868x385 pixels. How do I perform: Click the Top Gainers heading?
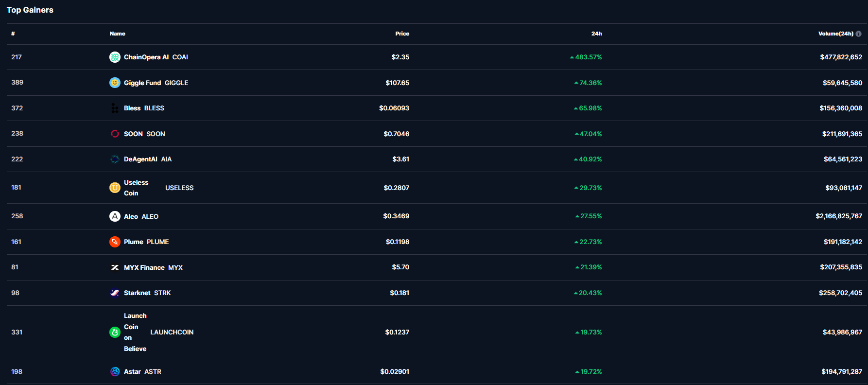30,10
